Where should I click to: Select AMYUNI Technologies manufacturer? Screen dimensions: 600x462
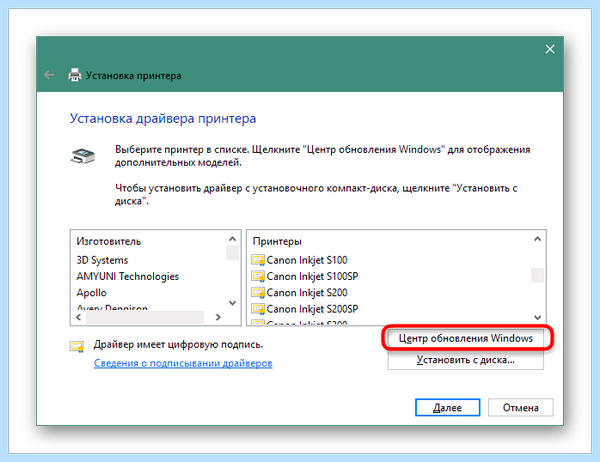tap(127, 276)
